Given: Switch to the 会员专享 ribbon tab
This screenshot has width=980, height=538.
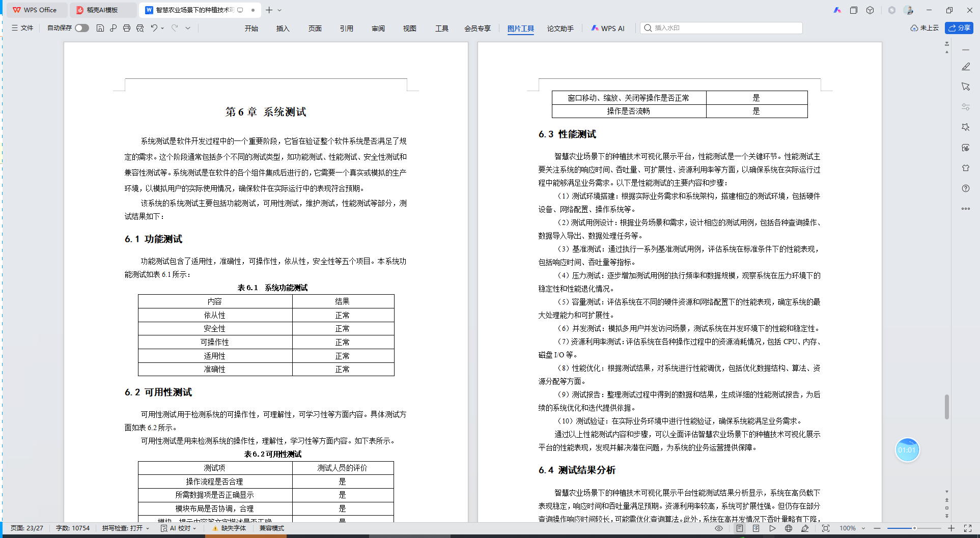Looking at the screenshot, I should point(477,29).
